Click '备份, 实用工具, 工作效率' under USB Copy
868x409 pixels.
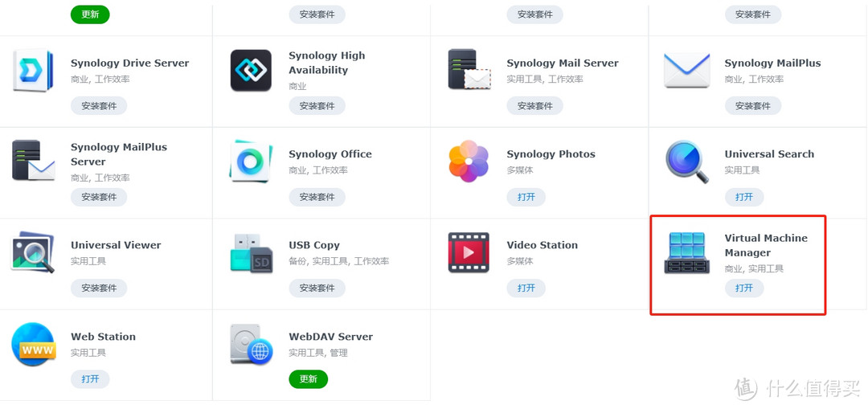pos(339,261)
